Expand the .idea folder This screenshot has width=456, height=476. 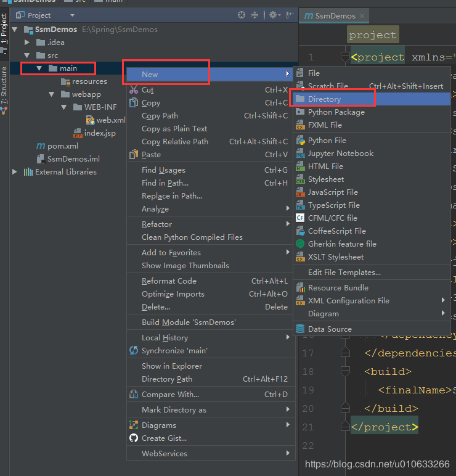click(x=27, y=42)
